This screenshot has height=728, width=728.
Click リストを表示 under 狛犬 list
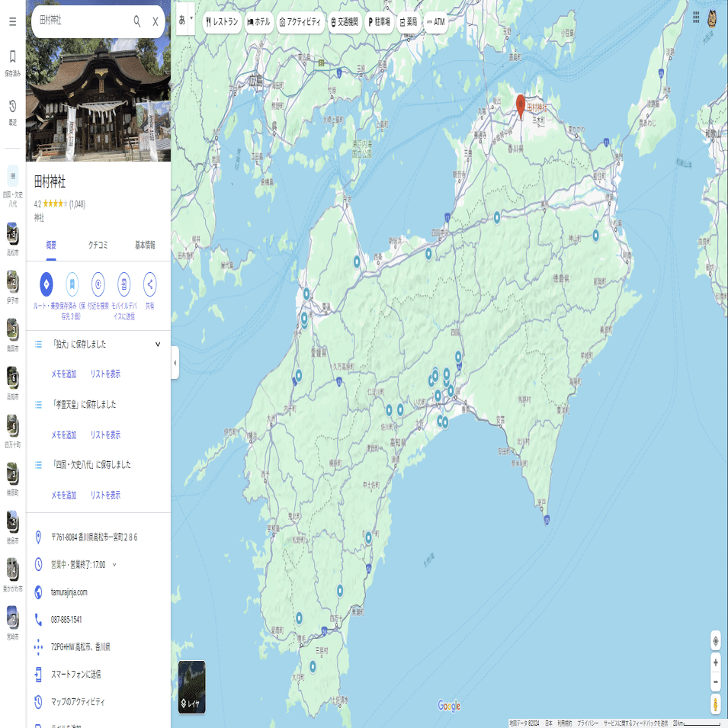tap(105, 374)
